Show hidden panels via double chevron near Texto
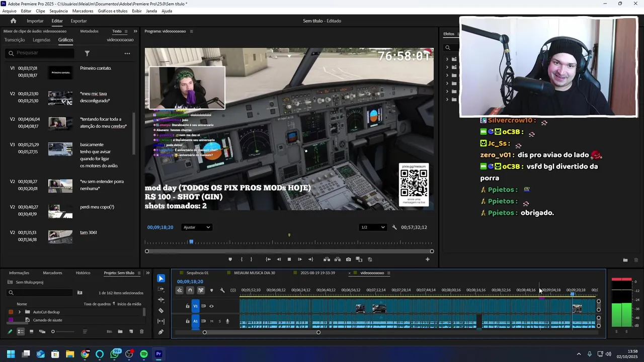Screen dimensions: 644x362 click(135, 31)
